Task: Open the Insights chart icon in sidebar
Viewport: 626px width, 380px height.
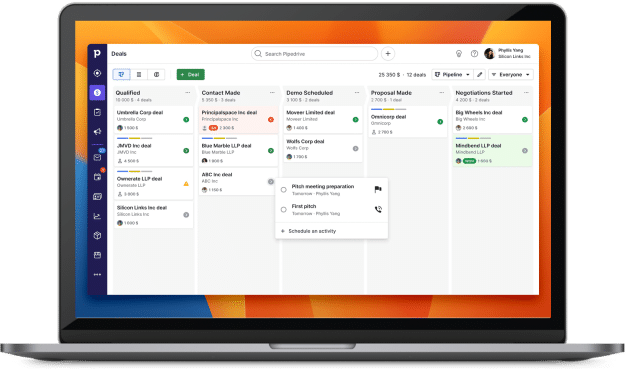Action: (97, 216)
